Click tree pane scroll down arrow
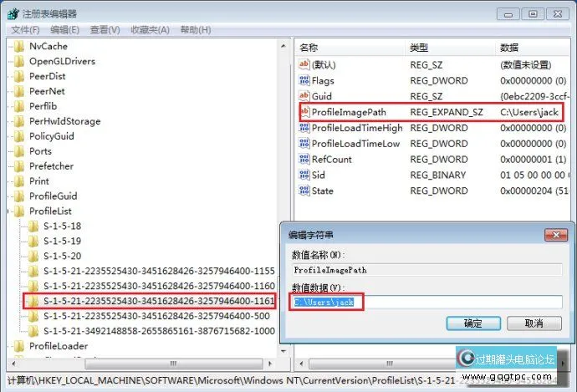This screenshot has height=392, width=577. click(283, 351)
